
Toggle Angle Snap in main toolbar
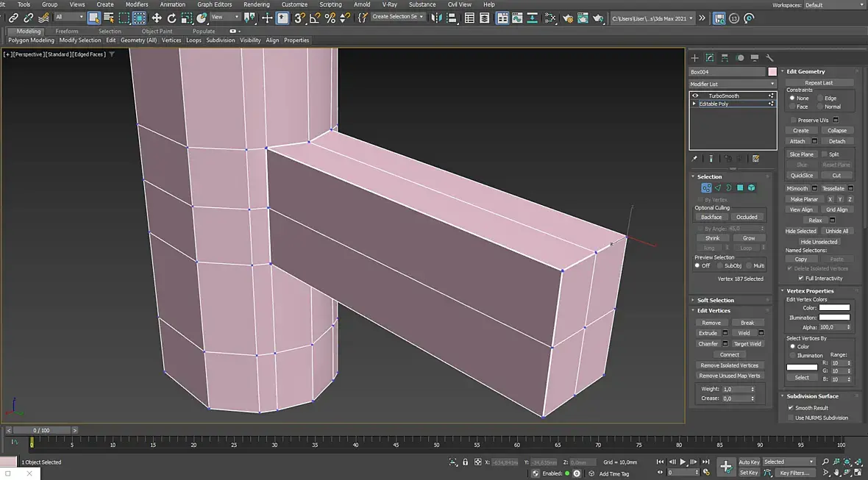(x=315, y=18)
